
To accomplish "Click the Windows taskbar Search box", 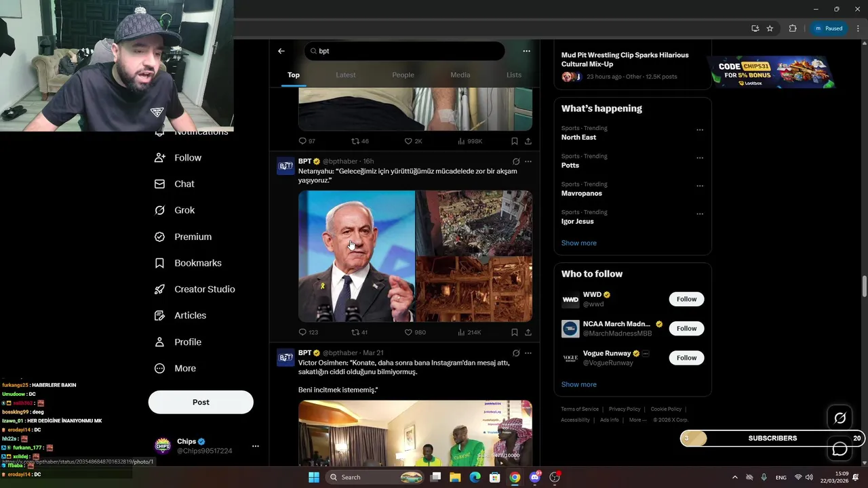I will pyautogui.click(x=375, y=477).
